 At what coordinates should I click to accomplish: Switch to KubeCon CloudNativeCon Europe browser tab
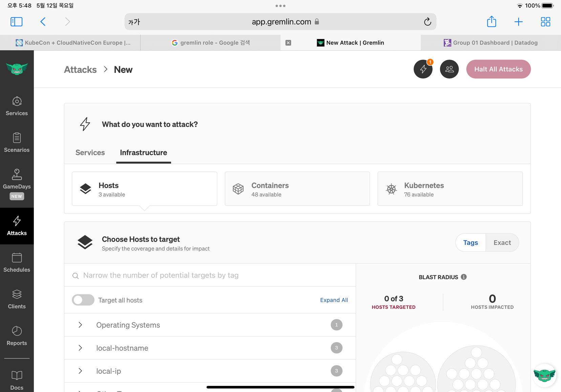click(70, 43)
